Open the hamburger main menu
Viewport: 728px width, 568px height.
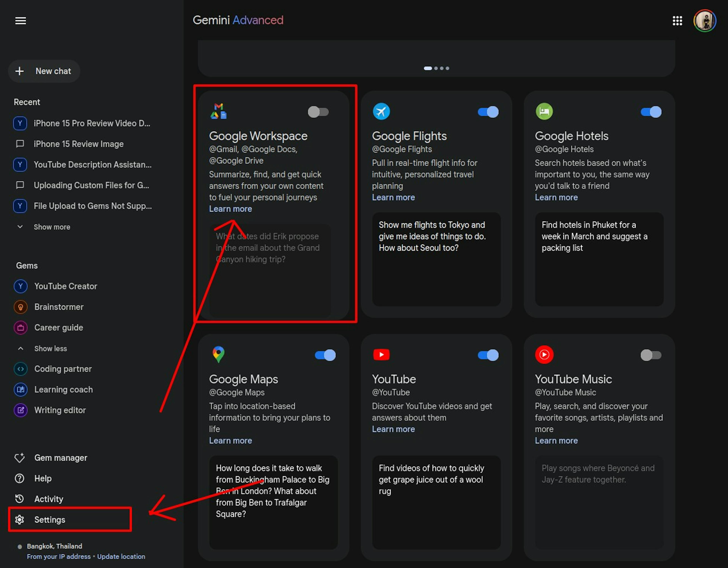click(20, 21)
